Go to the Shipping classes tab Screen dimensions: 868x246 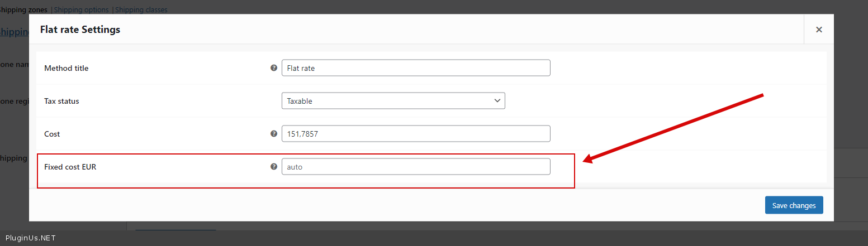(x=141, y=9)
